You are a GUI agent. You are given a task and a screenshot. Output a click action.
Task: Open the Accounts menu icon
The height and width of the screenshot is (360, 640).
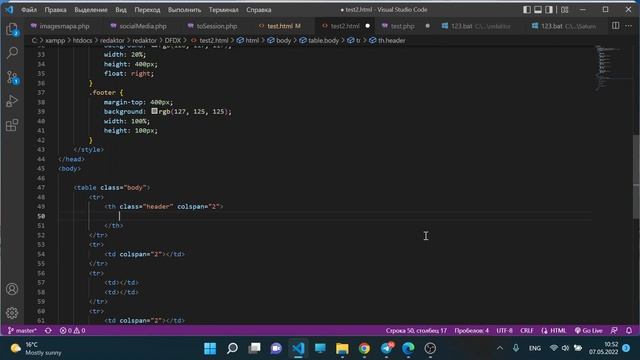tap(12, 289)
